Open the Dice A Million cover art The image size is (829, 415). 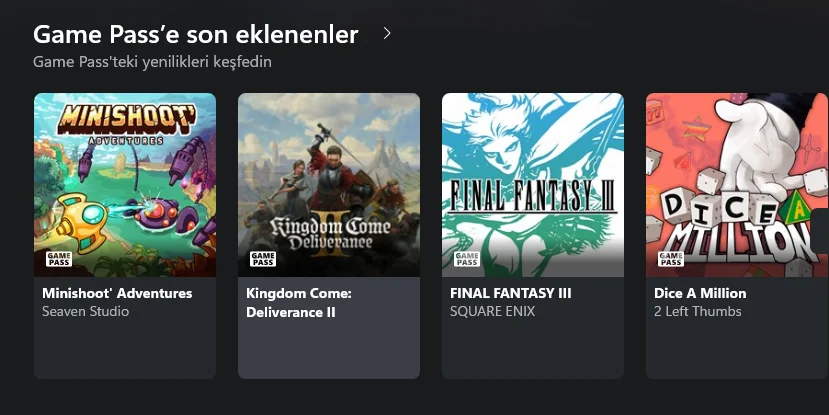(x=737, y=185)
